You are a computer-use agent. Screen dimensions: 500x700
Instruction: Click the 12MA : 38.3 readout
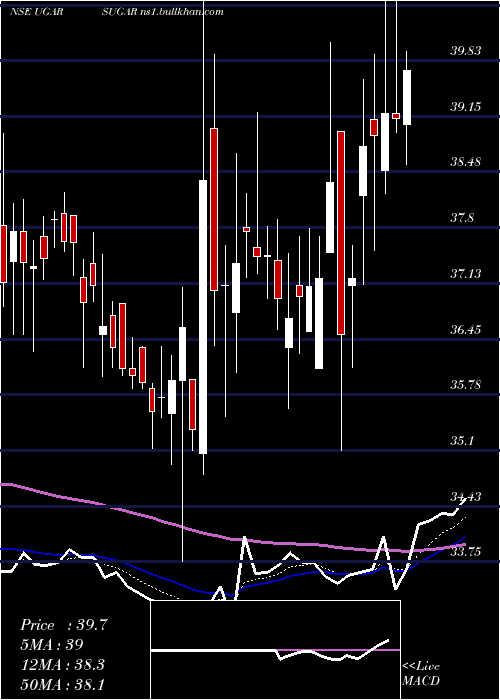point(62,665)
